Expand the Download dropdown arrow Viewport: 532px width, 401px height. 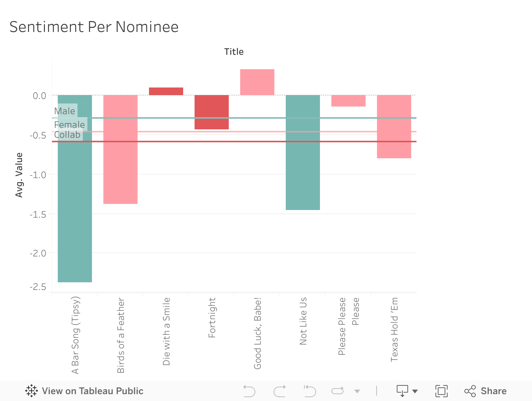pos(415,391)
